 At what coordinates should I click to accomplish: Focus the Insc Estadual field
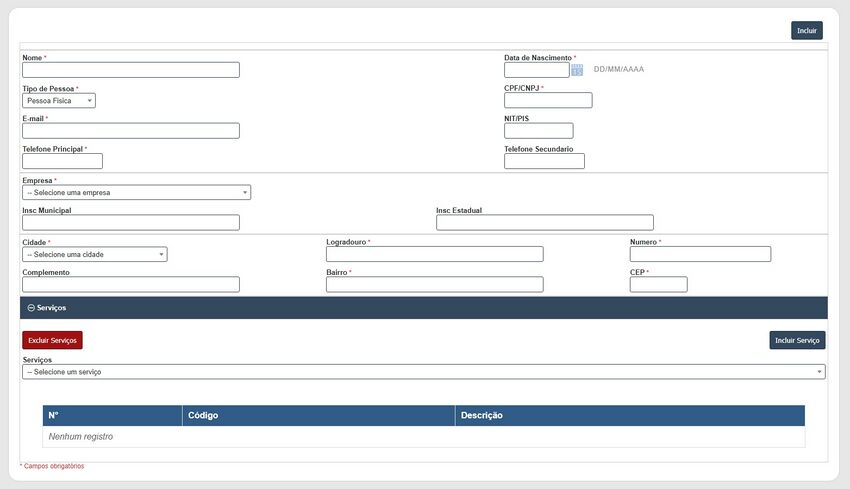point(545,222)
